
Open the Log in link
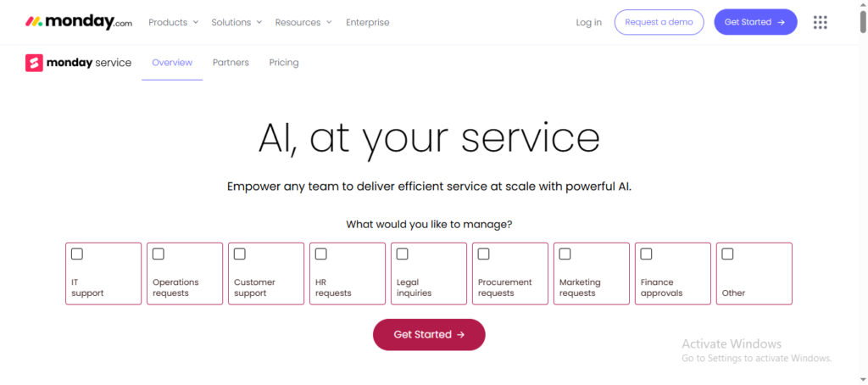pyautogui.click(x=588, y=22)
